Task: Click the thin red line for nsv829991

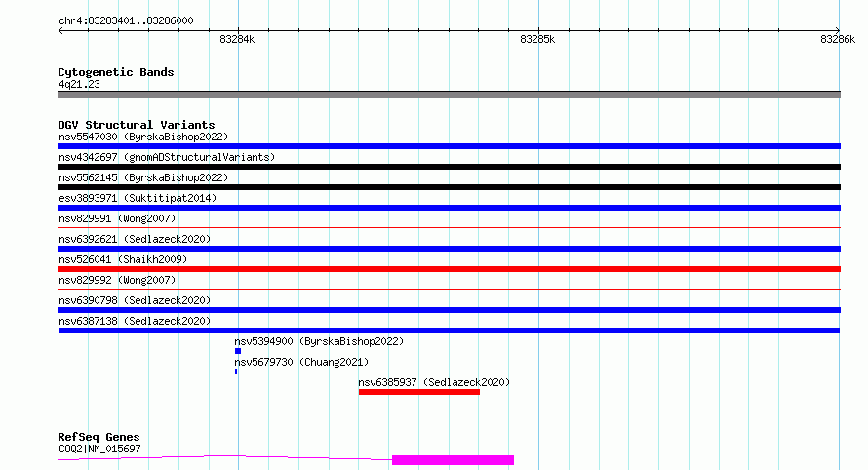Action: (x=449, y=227)
